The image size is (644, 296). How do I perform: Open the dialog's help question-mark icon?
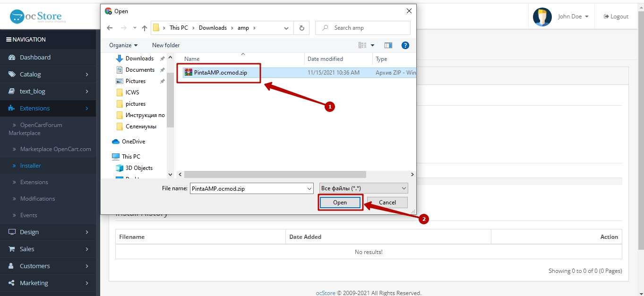pos(405,45)
